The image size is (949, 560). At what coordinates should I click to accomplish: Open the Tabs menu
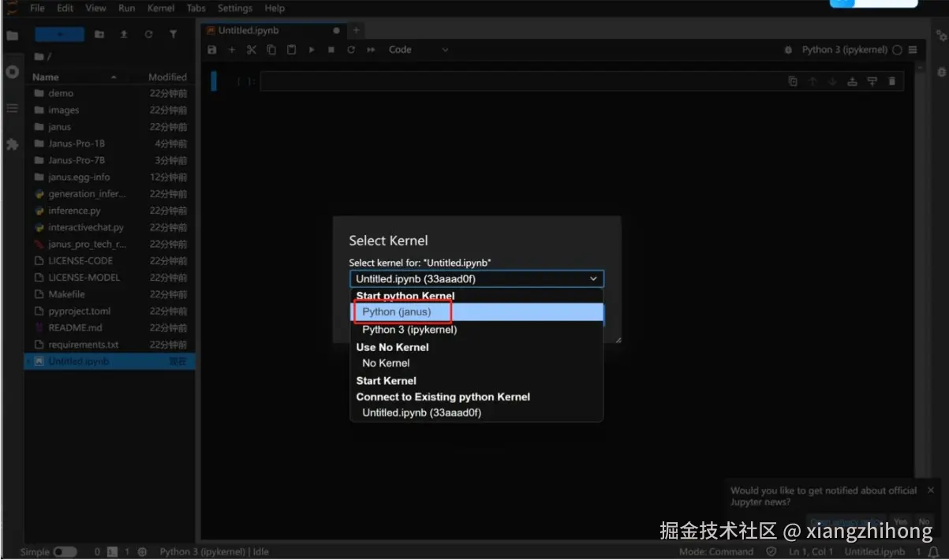[x=196, y=8]
